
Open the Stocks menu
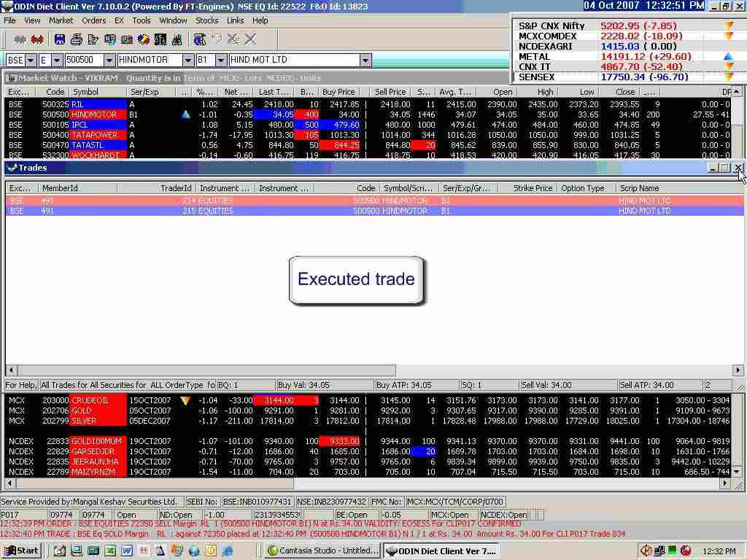[206, 20]
